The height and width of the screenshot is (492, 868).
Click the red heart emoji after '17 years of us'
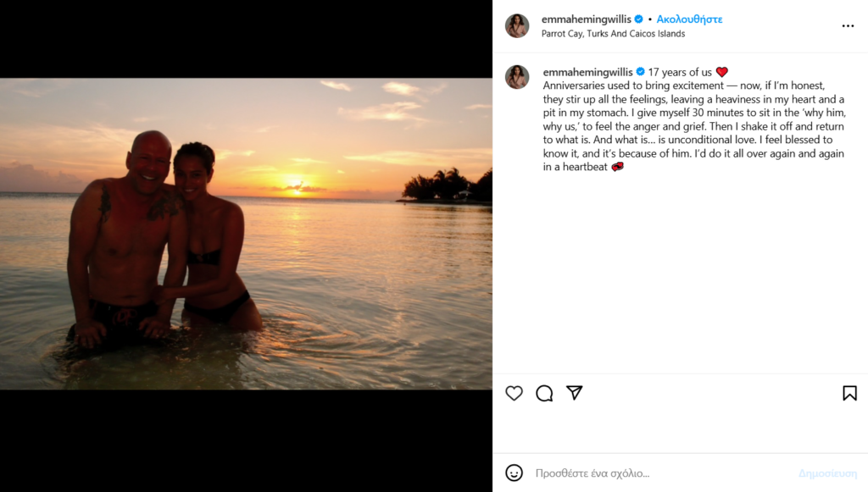[722, 72]
